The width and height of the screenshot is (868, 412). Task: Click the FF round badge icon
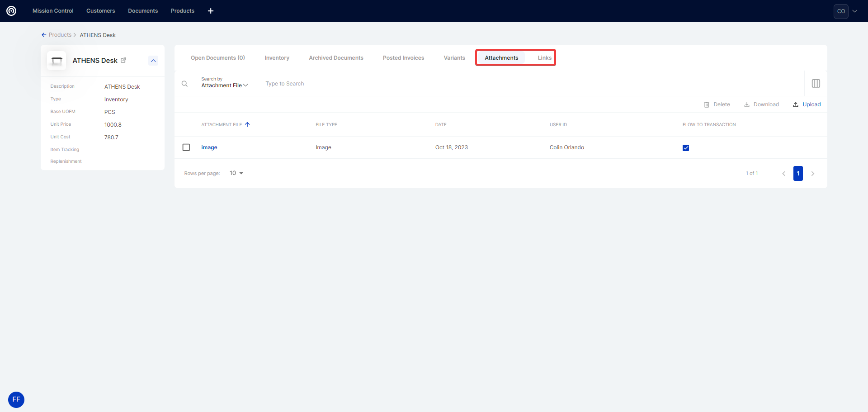pyautogui.click(x=16, y=399)
